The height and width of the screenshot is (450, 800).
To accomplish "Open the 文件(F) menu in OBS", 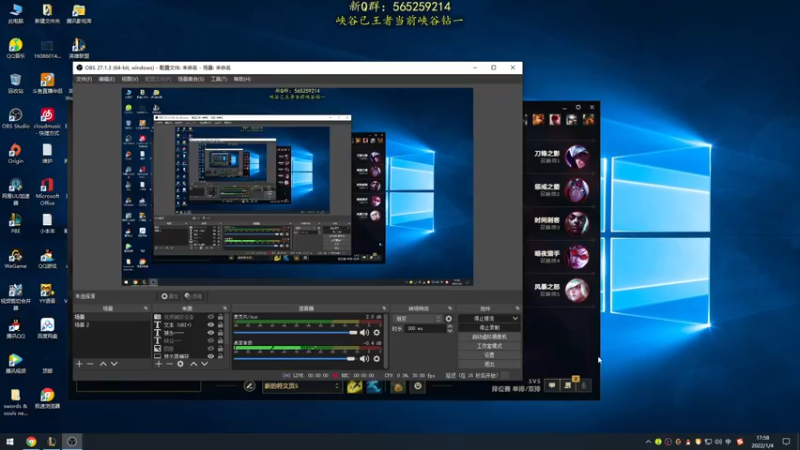I will click(x=84, y=79).
